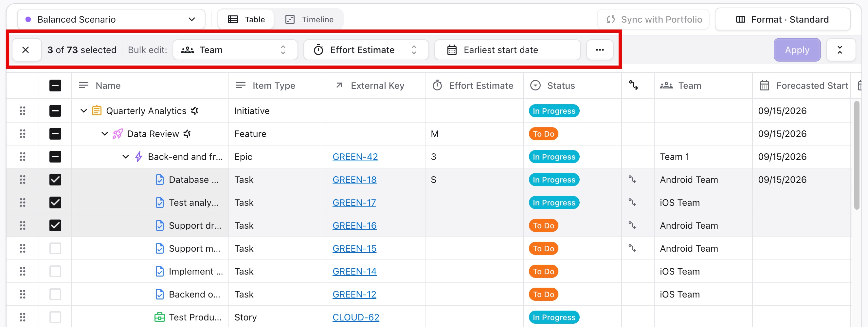
Task: Click the drag handle for GREEN-17 row
Action: (x=23, y=202)
